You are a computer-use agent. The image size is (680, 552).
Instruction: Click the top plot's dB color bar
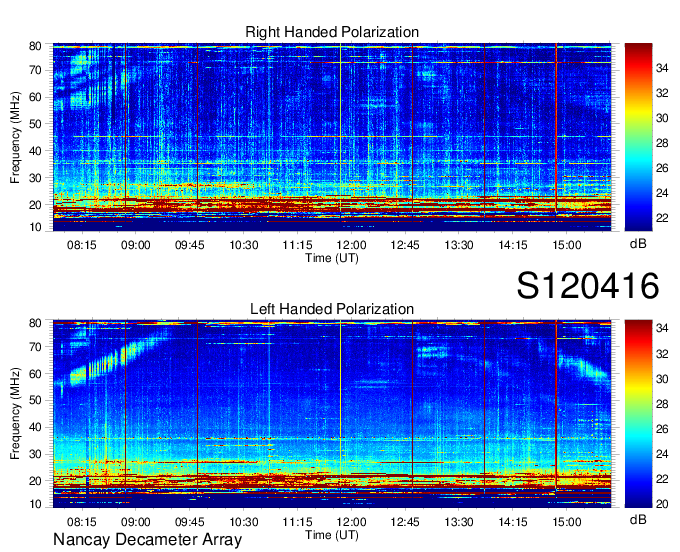pyautogui.click(x=638, y=137)
